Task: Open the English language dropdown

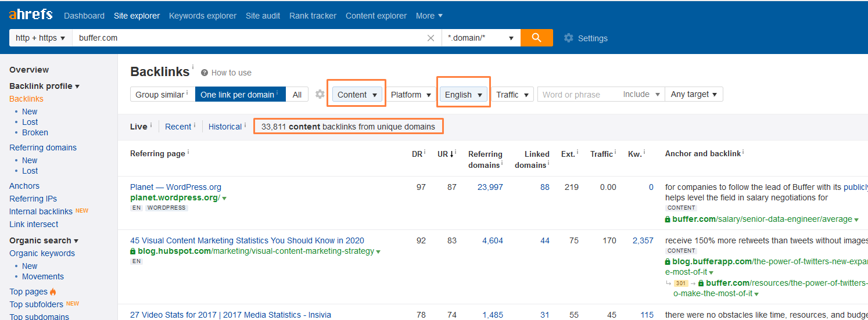Action: click(x=464, y=94)
